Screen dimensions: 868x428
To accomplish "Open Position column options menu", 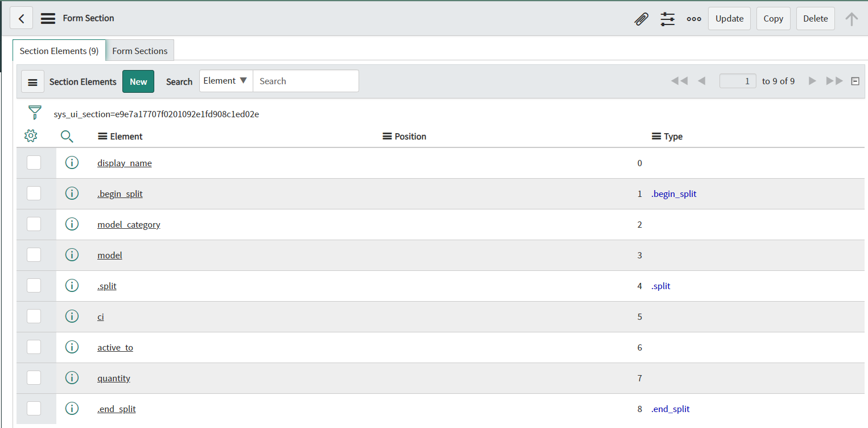I will [387, 137].
